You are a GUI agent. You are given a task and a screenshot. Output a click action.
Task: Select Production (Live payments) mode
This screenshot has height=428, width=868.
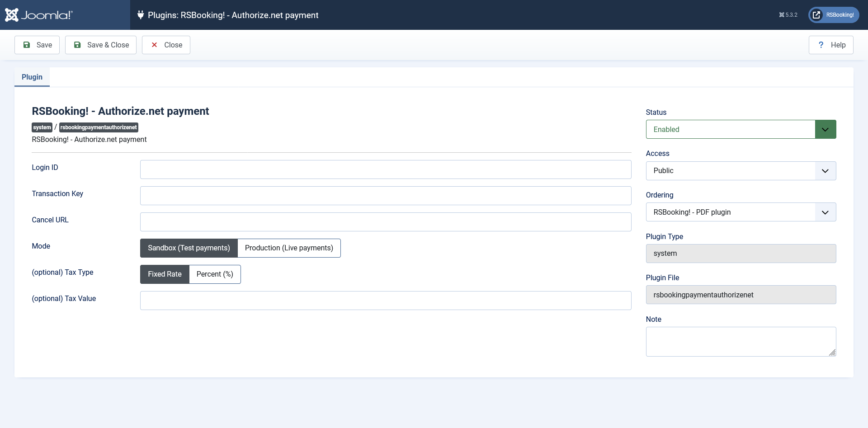[289, 248]
